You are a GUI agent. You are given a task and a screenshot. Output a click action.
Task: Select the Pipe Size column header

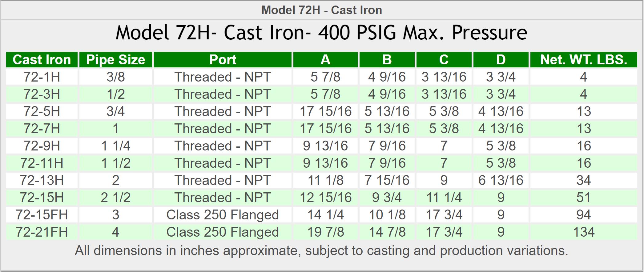[x=116, y=60]
